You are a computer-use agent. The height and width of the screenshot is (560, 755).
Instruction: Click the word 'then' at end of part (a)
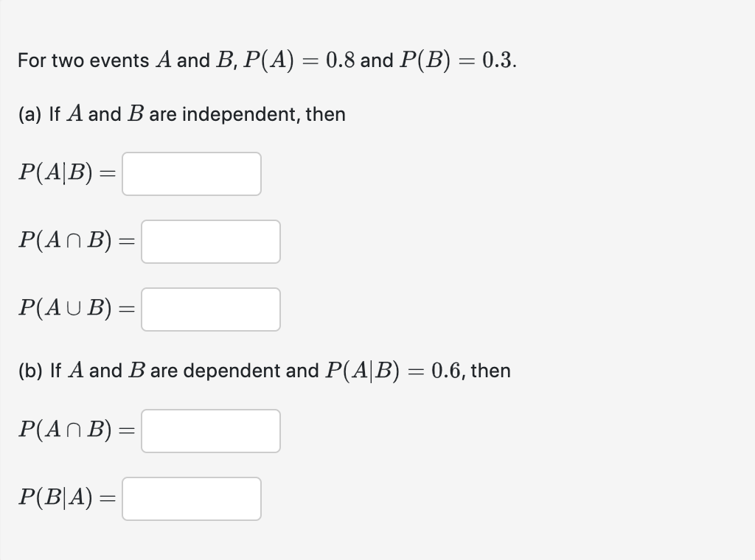tap(326, 114)
